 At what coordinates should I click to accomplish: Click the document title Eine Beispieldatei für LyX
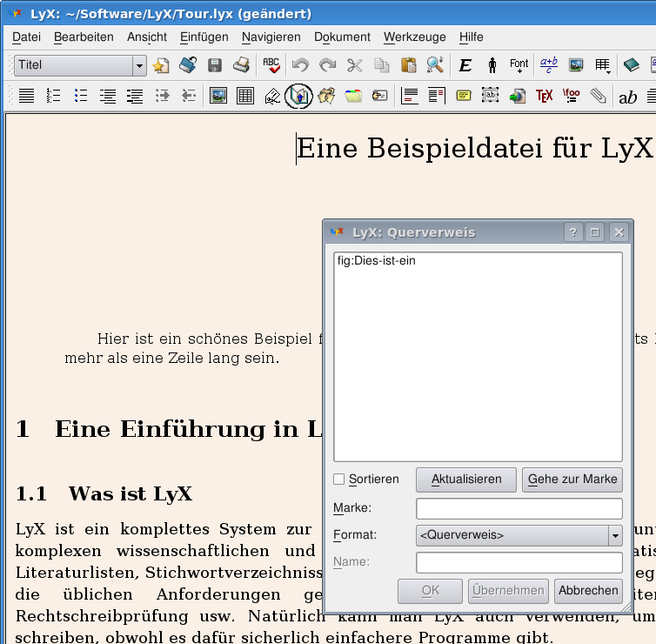pos(474,148)
